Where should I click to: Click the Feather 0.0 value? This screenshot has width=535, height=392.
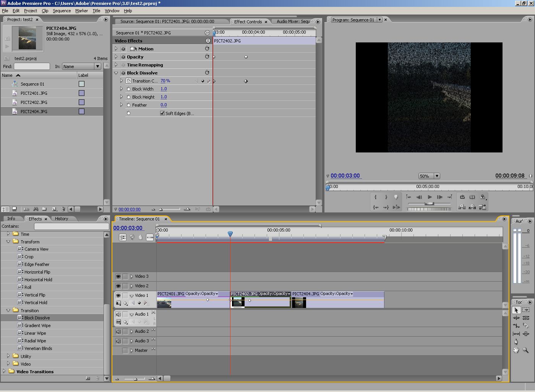tap(164, 105)
